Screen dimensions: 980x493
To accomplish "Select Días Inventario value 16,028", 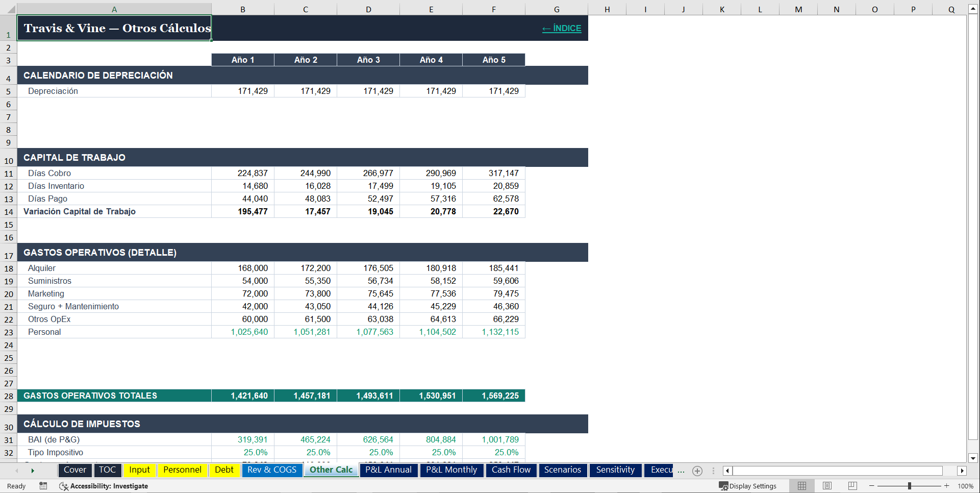I will pyautogui.click(x=306, y=186).
